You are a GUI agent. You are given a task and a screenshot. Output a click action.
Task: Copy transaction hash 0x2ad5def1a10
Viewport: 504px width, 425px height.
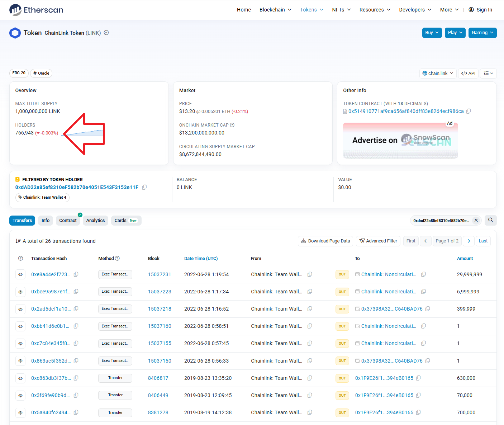click(x=76, y=309)
